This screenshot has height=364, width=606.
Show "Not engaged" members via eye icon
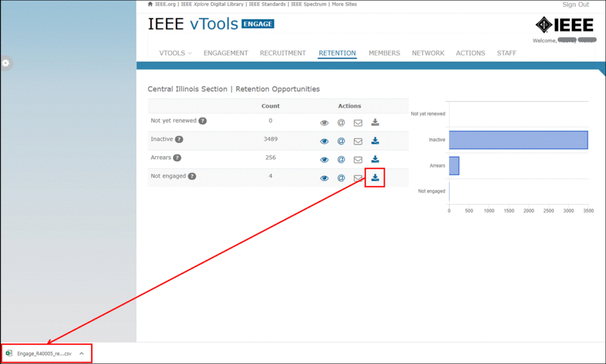tap(324, 178)
